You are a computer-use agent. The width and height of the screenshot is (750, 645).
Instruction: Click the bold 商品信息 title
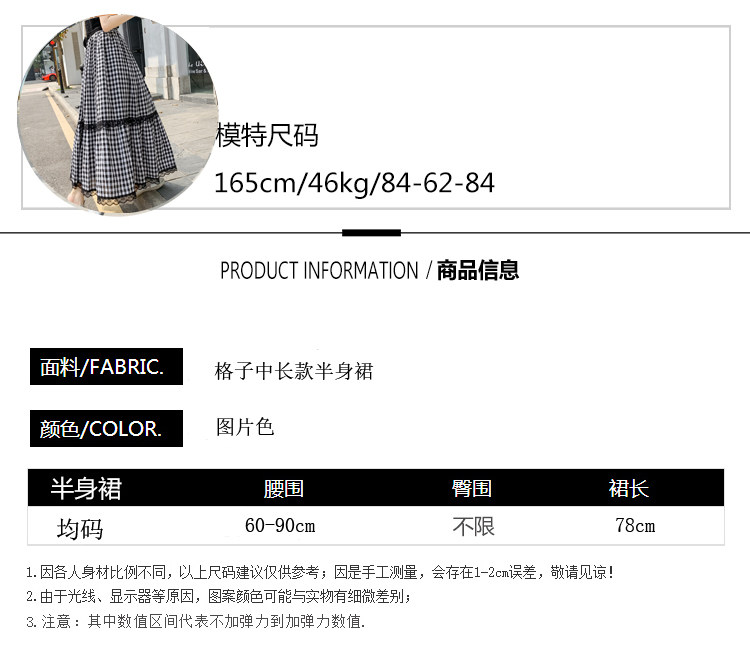(x=477, y=270)
